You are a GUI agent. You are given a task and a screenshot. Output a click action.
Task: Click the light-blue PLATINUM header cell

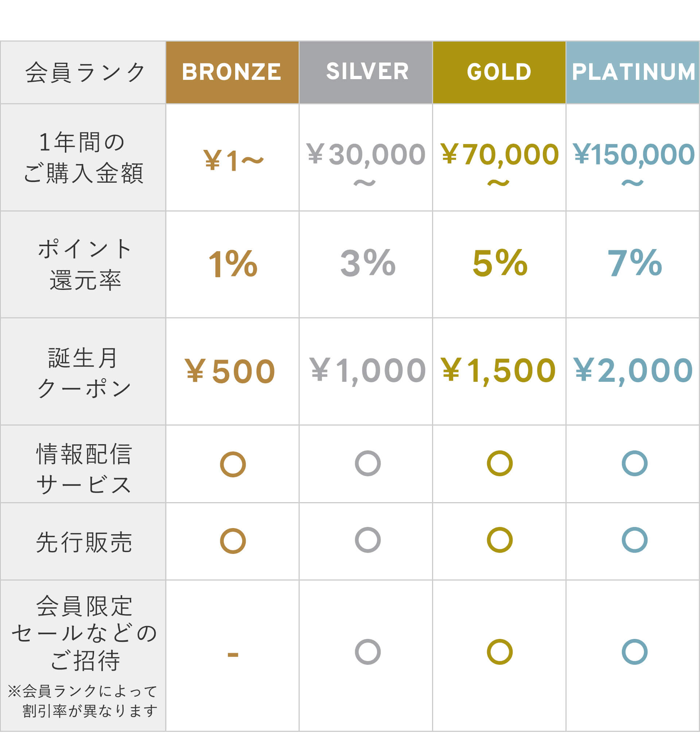click(633, 72)
